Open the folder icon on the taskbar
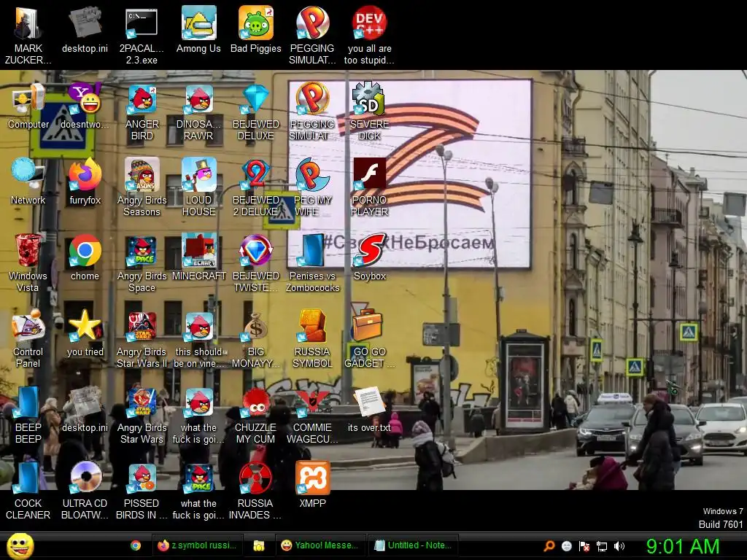This screenshot has height=560, width=747. point(259,545)
